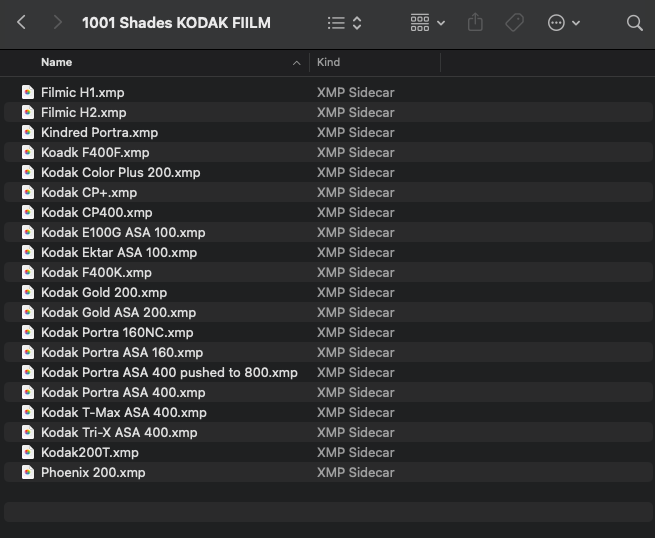This screenshot has height=538, width=655.
Task: Click the Phoenix 200.xmp file icon
Action: point(28,472)
